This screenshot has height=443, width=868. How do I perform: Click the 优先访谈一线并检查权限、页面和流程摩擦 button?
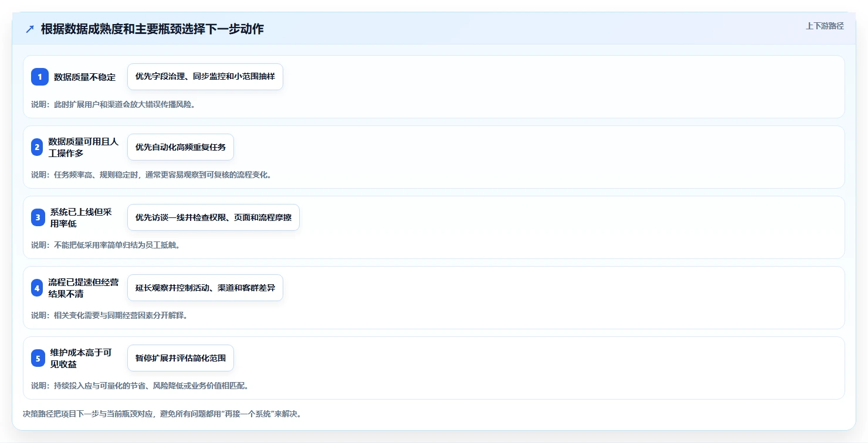[x=213, y=217]
